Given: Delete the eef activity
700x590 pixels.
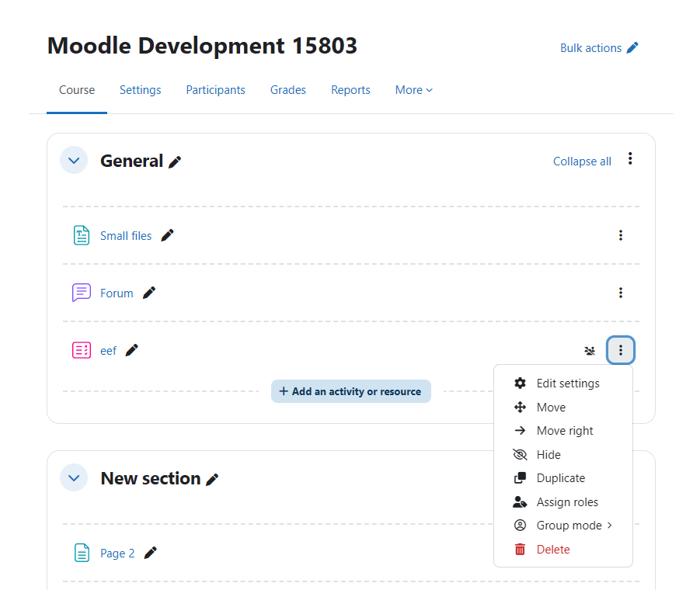Looking at the screenshot, I should click(x=563, y=550).
